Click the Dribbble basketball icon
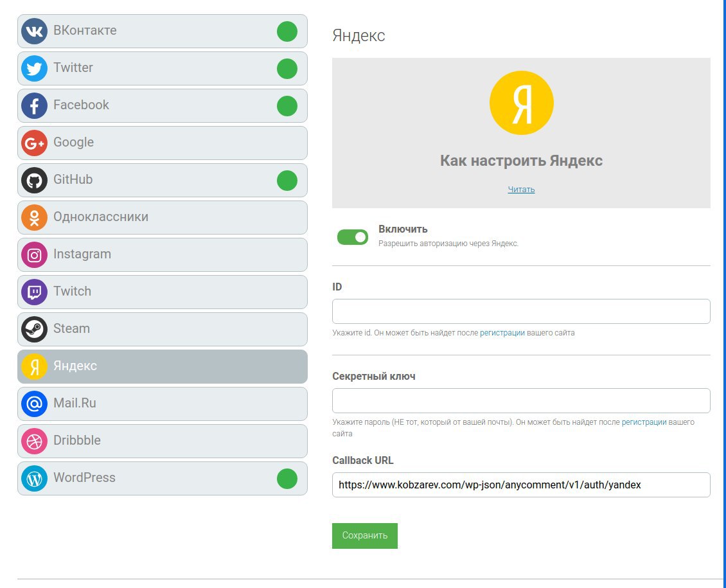Viewport: 726px width, 588px height. point(34,441)
